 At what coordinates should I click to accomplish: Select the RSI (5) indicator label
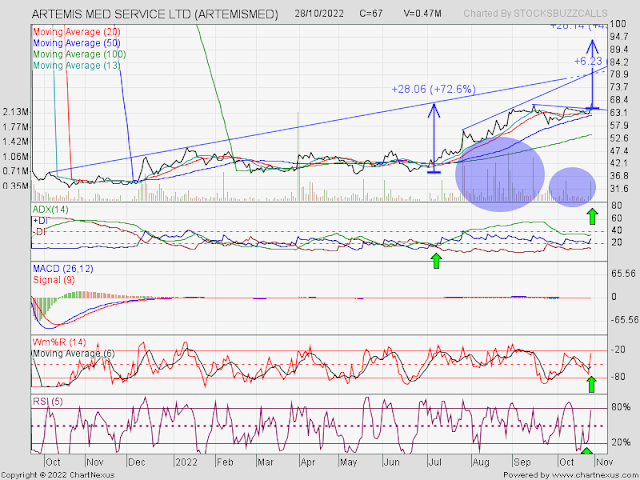pyautogui.click(x=48, y=402)
